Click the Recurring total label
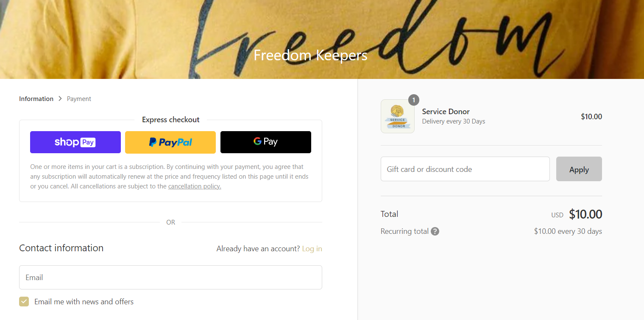The width and height of the screenshot is (644, 320). point(404,231)
